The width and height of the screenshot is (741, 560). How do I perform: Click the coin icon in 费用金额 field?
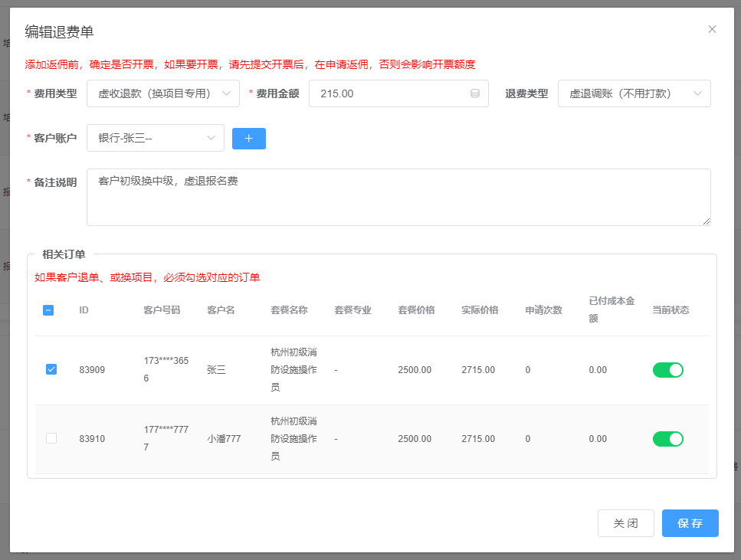(x=474, y=93)
